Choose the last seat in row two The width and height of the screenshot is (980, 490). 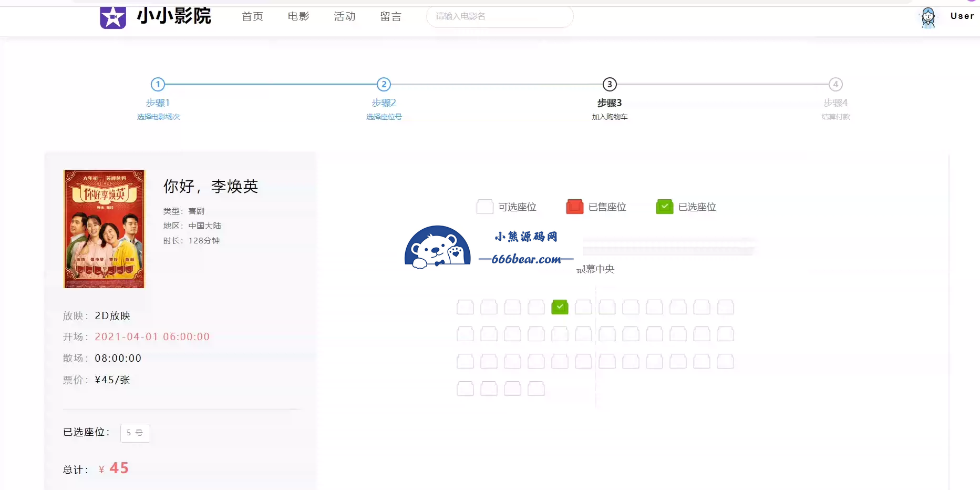tap(725, 334)
